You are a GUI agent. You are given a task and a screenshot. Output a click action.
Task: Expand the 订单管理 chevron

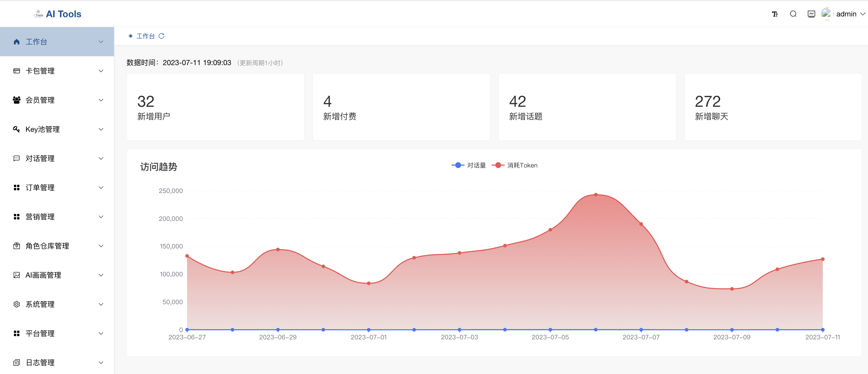[x=101, y=188]
